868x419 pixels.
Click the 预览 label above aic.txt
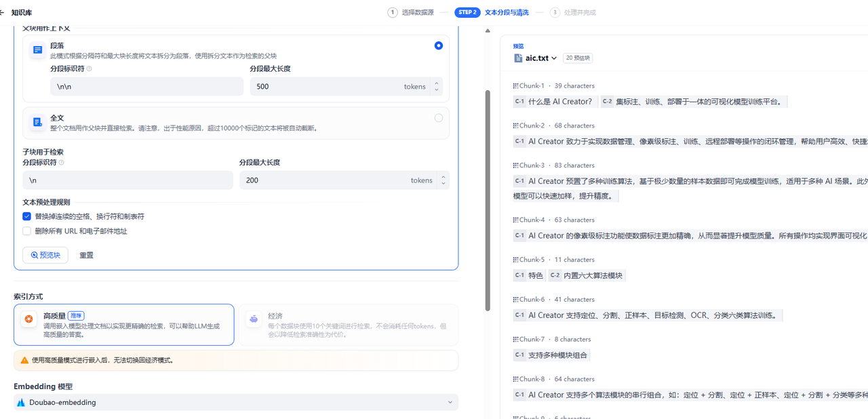coord(518,46)
